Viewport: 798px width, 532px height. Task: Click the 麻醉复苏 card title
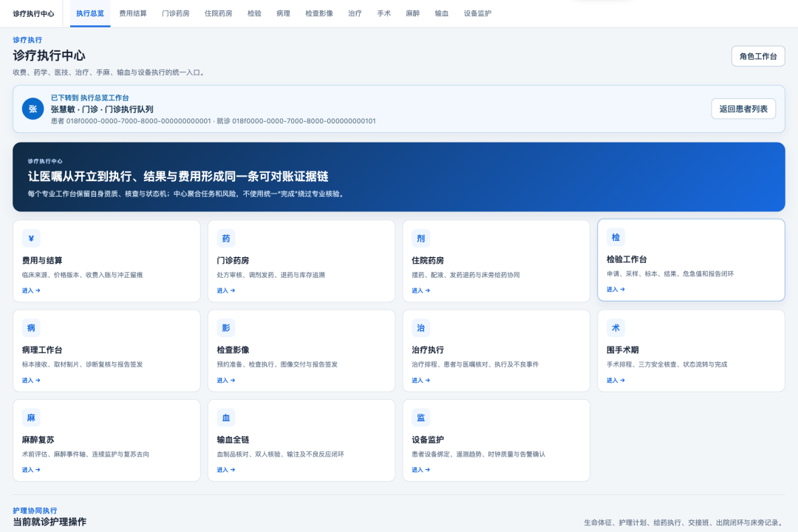38,440
